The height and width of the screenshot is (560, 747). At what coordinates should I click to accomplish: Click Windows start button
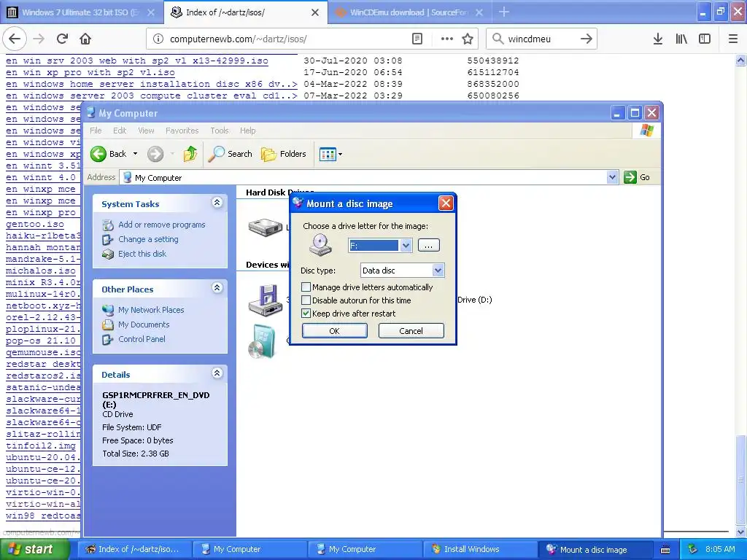(35, 549)
